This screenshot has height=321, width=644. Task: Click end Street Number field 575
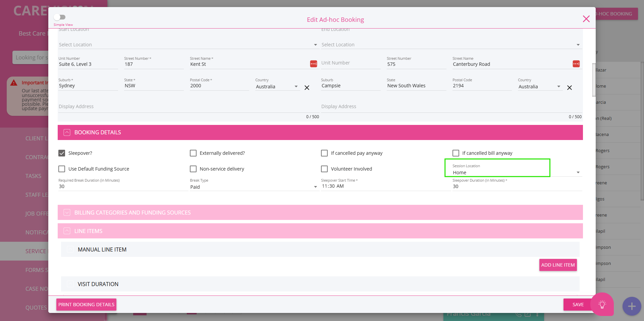coord(417,64)
